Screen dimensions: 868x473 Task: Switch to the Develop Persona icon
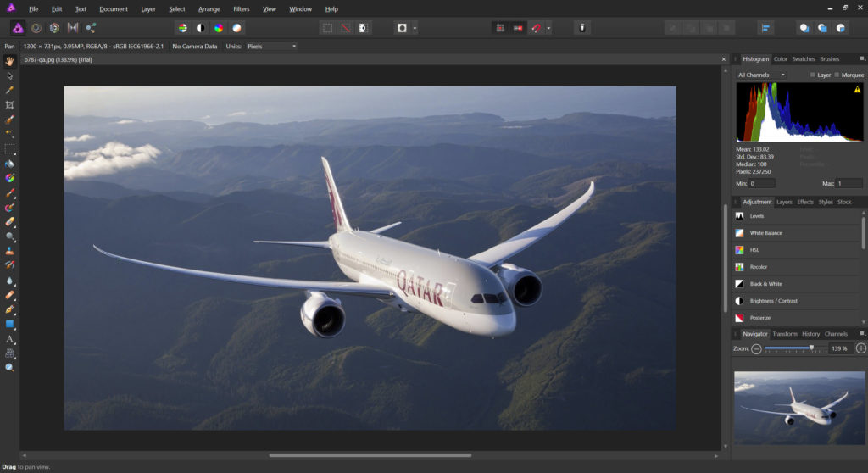[x=54, y=28]
